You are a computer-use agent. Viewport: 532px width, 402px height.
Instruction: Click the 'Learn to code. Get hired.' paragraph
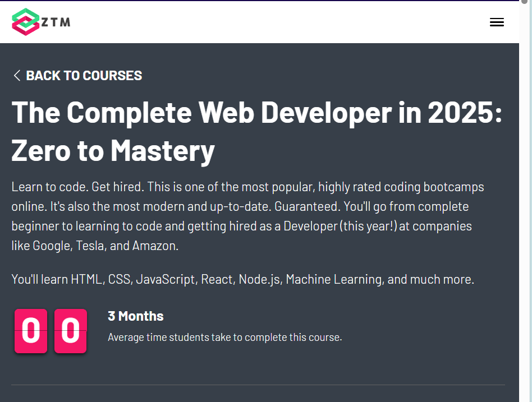click(x=248, y=216)
